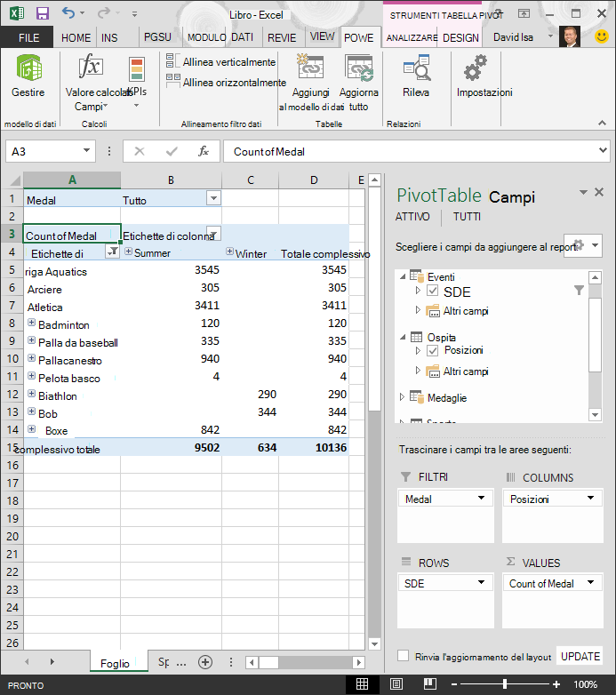Open field list gear tools icon
This screenshot has width=616, height=695.
pos(583,245)
